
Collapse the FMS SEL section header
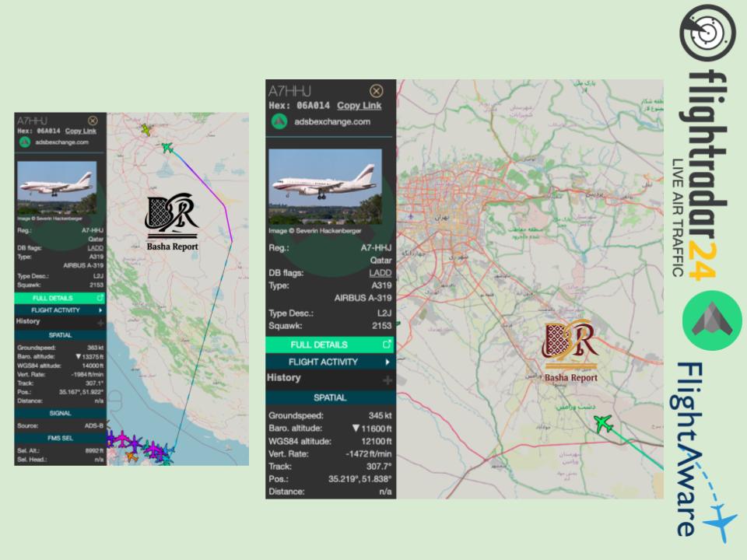(x=60, y=438)
